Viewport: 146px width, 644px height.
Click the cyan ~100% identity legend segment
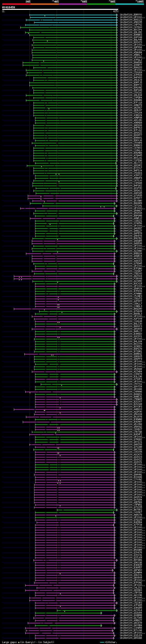[130, 4]
